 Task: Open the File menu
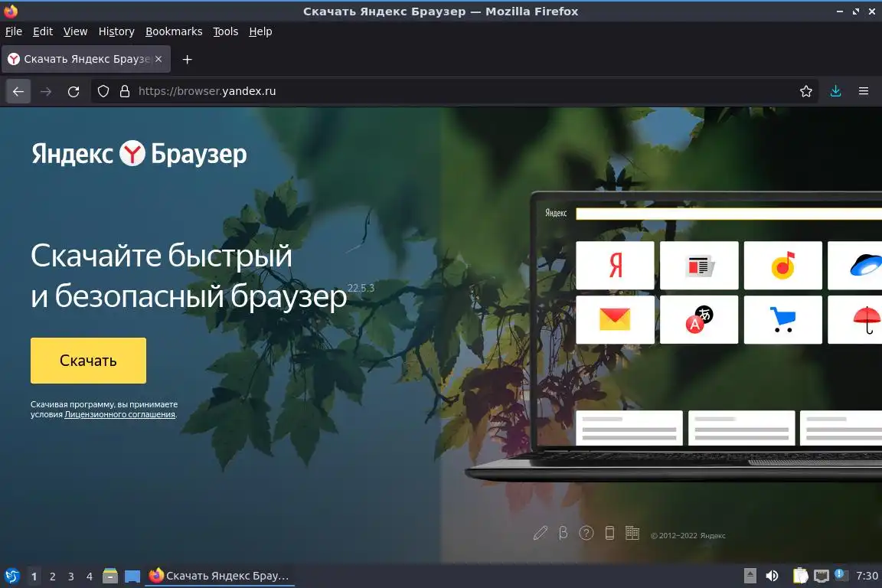[x=14, y=31]
